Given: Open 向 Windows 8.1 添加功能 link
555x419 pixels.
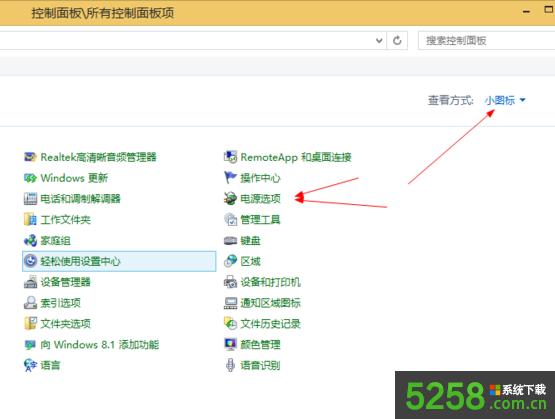Looking at the screenshot, I should point(100,344).
